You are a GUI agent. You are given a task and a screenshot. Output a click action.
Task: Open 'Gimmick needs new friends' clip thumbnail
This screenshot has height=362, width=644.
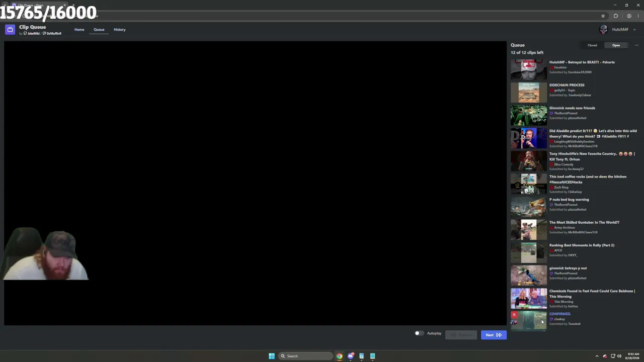tap(529, 115)
